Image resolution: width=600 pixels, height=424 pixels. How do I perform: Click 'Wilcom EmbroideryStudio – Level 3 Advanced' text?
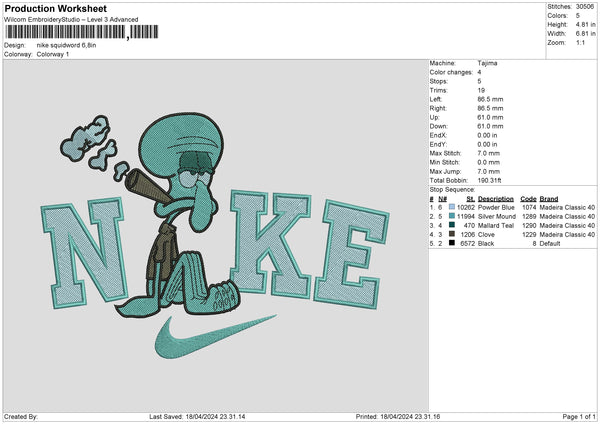coord(71,20)
